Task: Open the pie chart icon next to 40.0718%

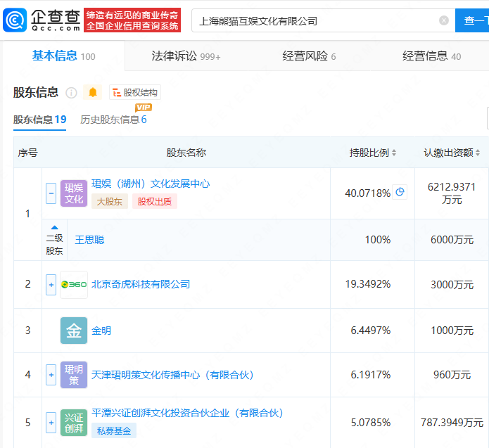Action: (400, 192)
